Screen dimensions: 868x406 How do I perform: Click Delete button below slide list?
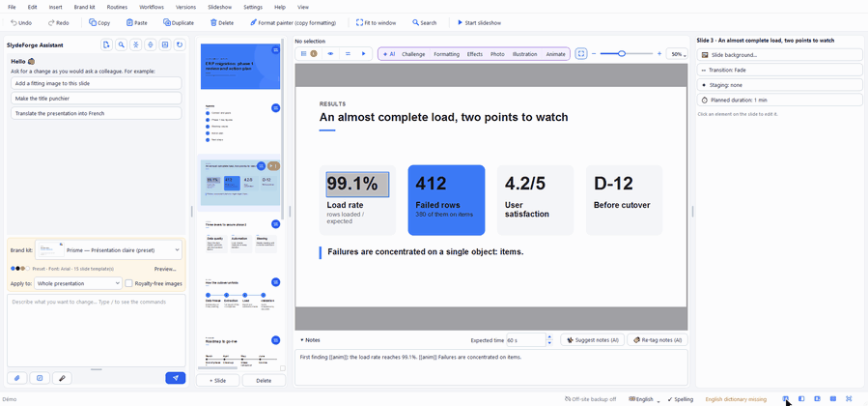point(264,381)
